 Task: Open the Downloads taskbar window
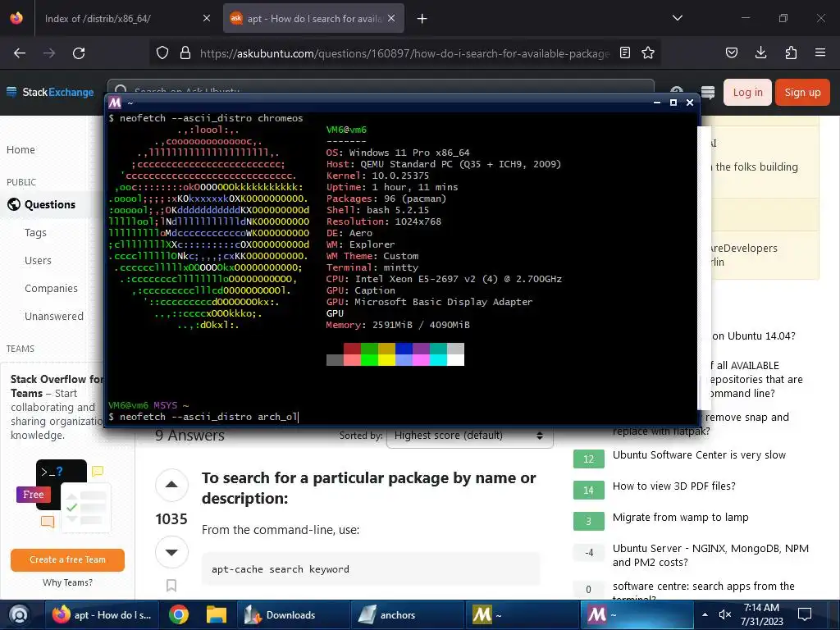tap(293, 615)
